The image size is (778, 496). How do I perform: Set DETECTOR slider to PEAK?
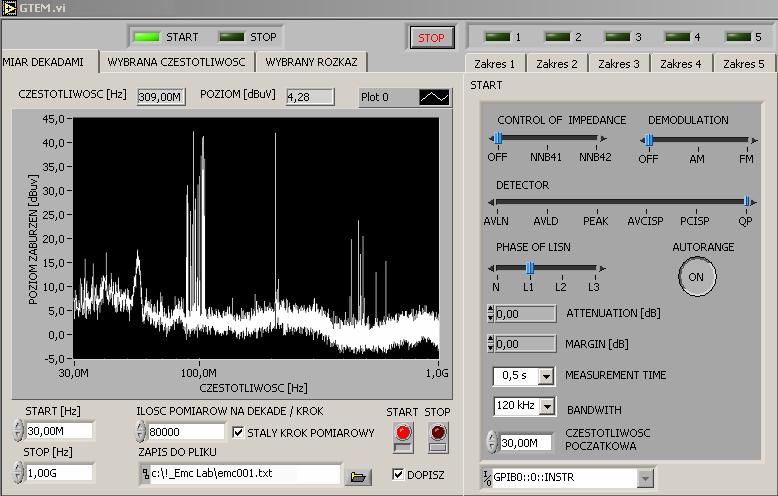[597, 202]
